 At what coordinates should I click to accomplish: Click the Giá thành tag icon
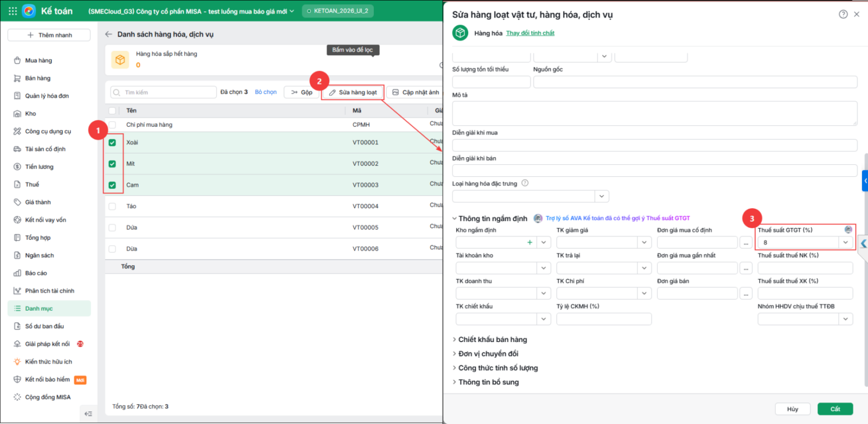[17, 202]
